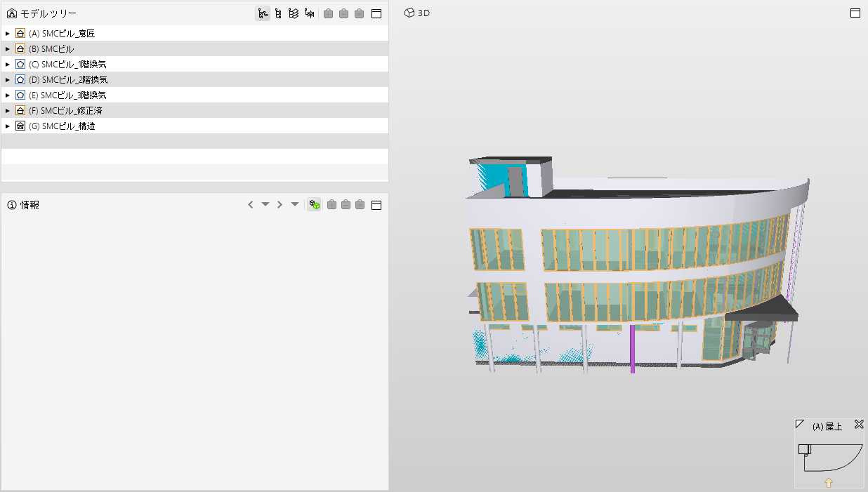Image resolution: width=868 pixels, height=492 pixels.
Task: Expand the (E) SMCビル_3階換気 node
Action: 7,95
